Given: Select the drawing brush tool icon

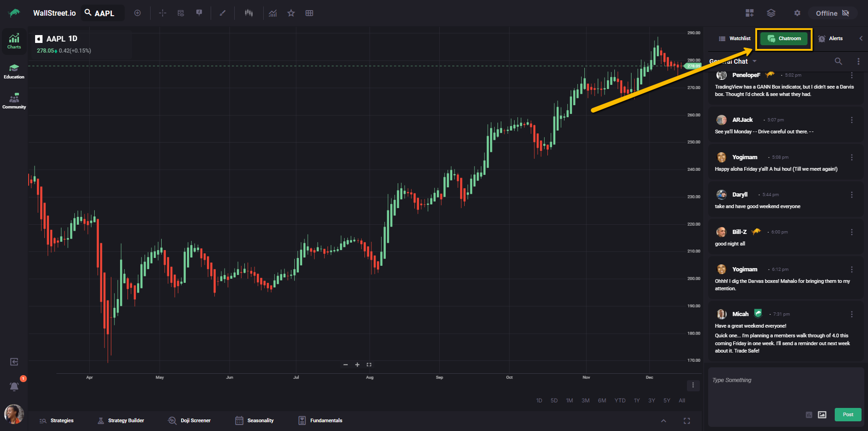Looking at the screenshot, I should [223, 13].
